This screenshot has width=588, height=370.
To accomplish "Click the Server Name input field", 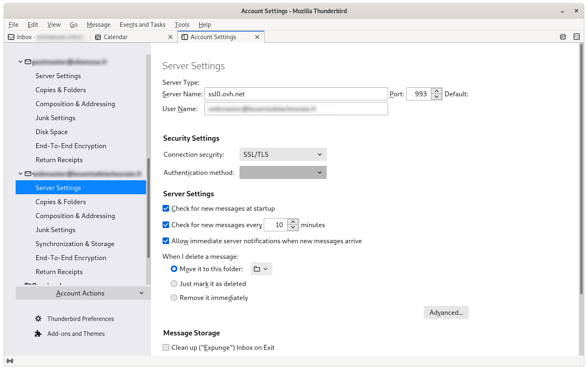I will pos(296,94).
